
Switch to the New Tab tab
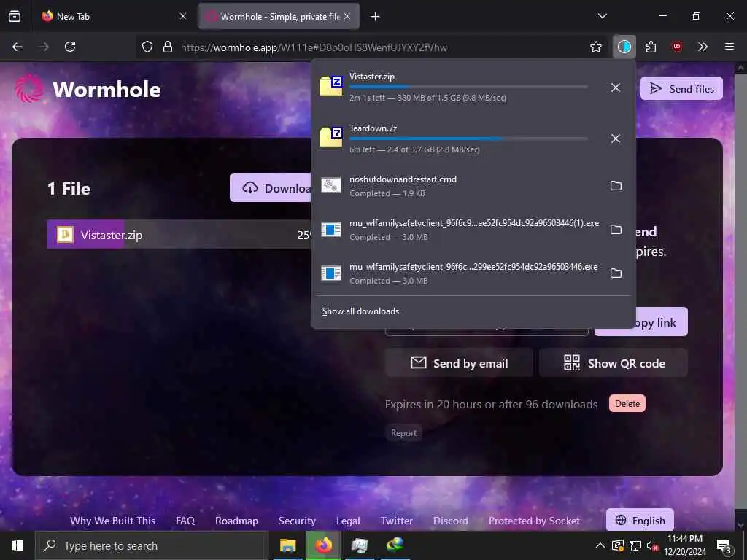115,17
